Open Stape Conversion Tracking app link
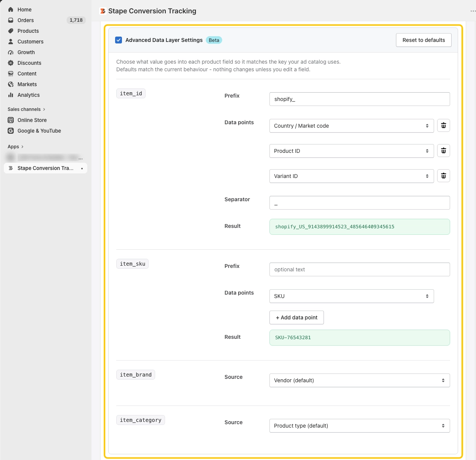This screenshot has height=460, width=476. tap(46, 168)
